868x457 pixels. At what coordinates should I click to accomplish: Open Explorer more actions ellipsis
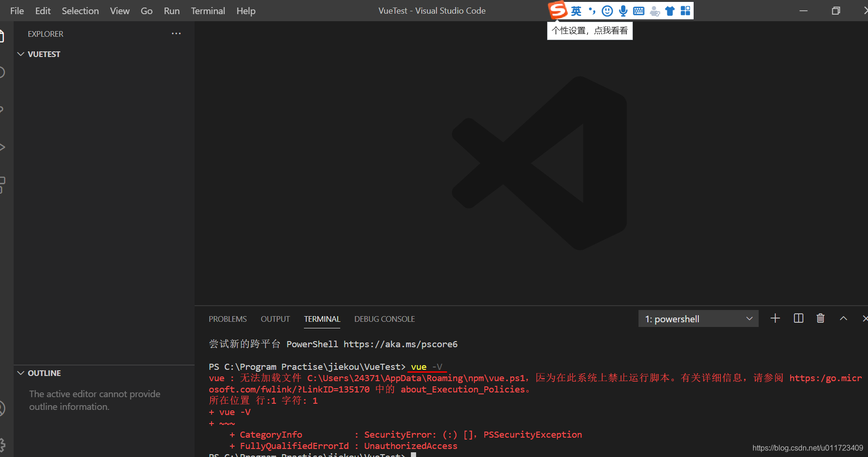176,33
